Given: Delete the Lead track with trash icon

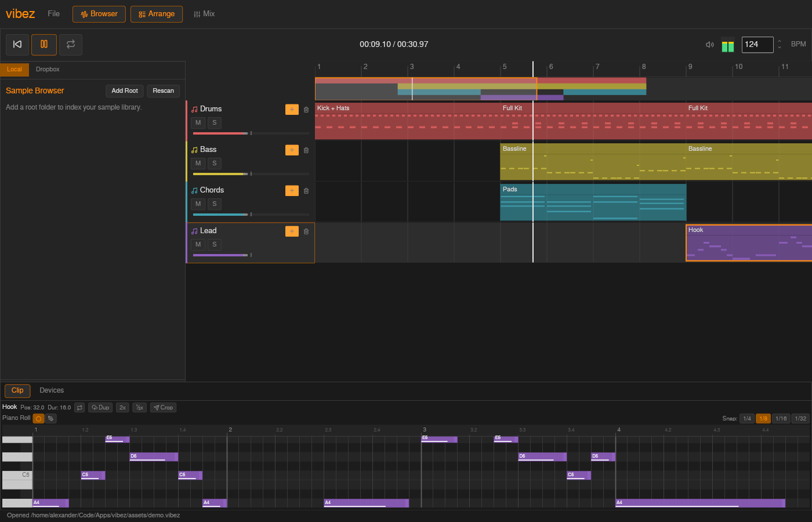Looking at the screenshot, I should [x=306, y=231].
